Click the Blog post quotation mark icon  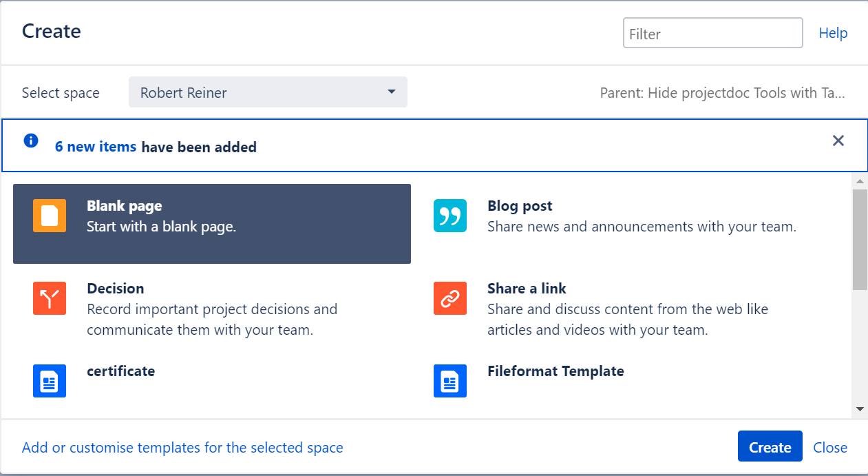coord(448,216)
